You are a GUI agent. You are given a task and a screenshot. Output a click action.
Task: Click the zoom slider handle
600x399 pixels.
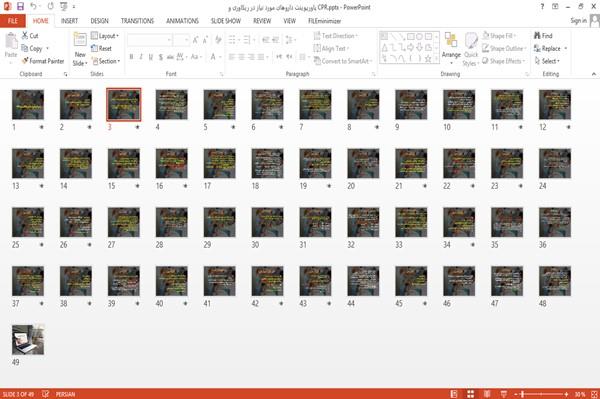click(x=522, y=394)
